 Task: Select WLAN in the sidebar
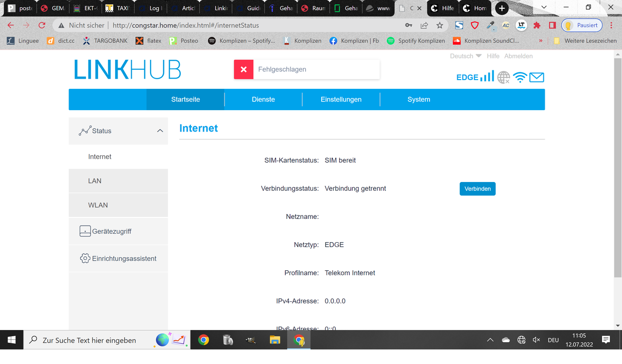click(98, 205)
